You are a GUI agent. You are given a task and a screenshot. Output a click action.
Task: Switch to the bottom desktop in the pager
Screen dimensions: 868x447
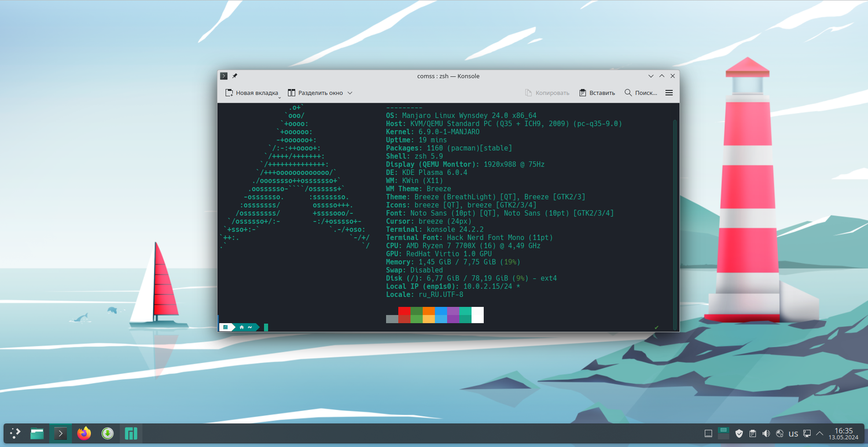pos(723,437)
